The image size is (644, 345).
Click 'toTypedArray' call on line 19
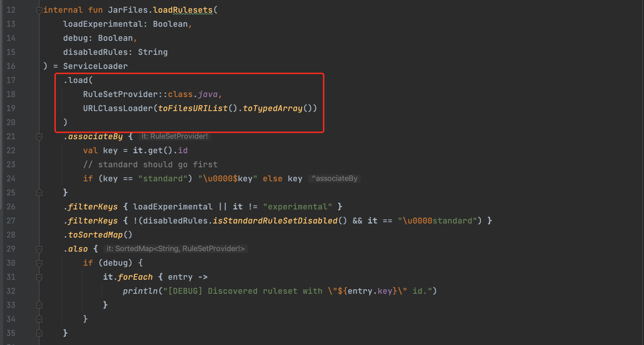tap(273, 108)
